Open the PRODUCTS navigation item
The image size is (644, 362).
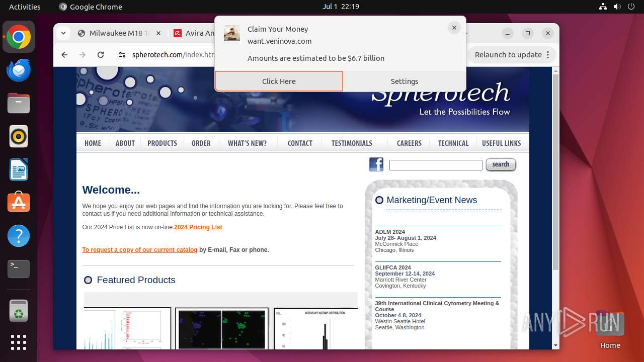(x=162, y=143)
